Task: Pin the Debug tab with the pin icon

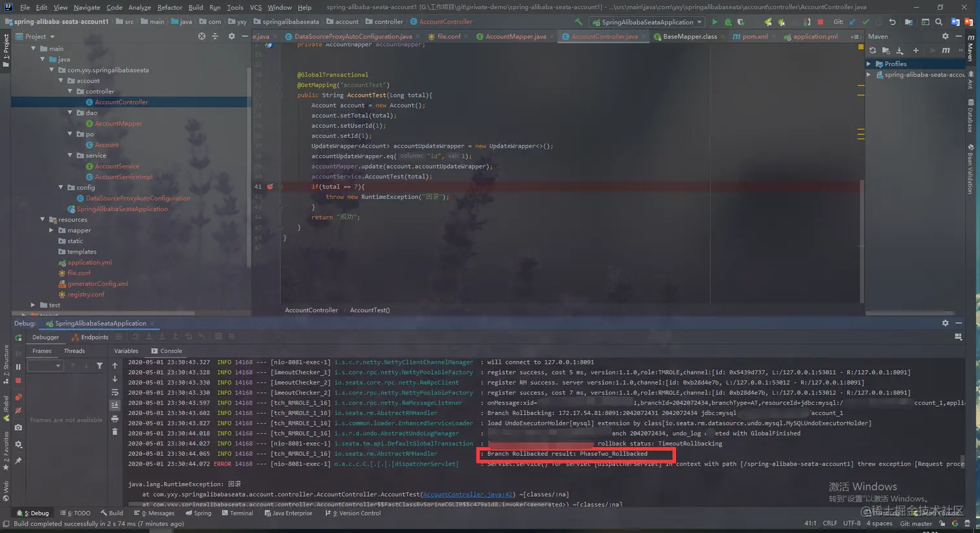Action: pyautogui.click(x=18, y=461)
